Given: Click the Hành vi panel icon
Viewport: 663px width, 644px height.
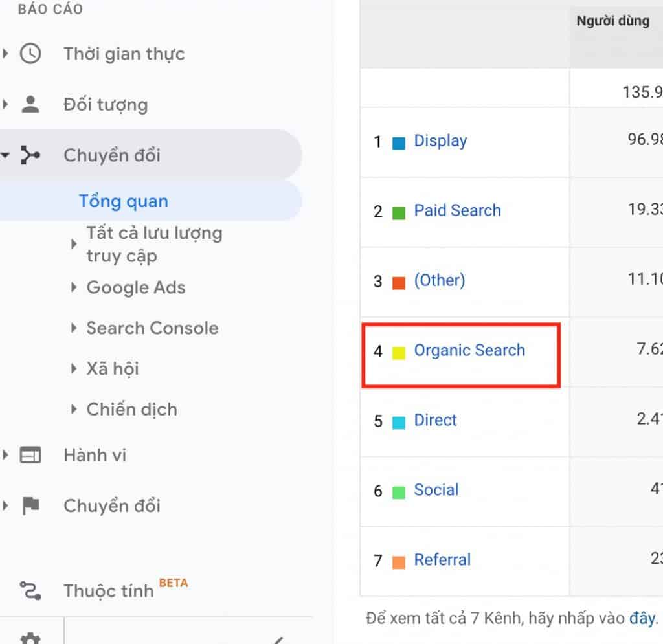Looking at the screenshot, I should (x=32, y=455).
